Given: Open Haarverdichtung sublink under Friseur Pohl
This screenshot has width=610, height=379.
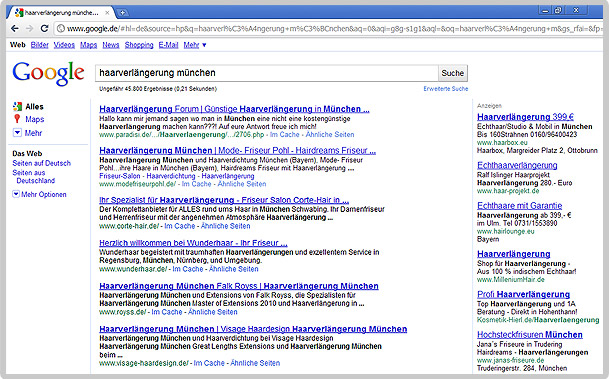Looking at the screenshot, I should click(171, 176).
